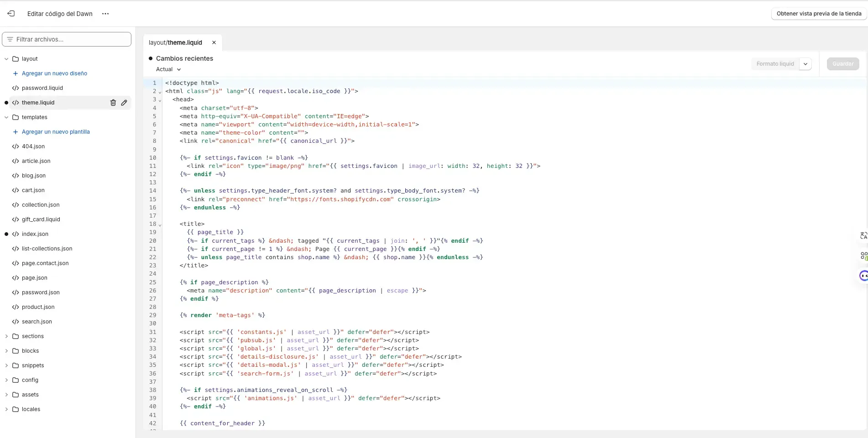Viewport: 868px width, 438px height.
Task: Click Obtener vista previa de la tienda
Action: [x=819, y=14]
